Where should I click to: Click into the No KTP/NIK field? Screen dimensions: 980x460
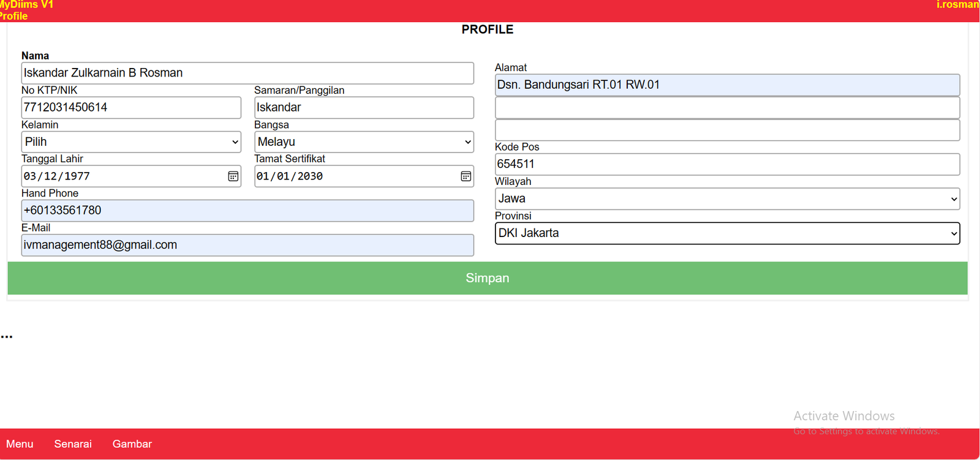pos(131,108)
